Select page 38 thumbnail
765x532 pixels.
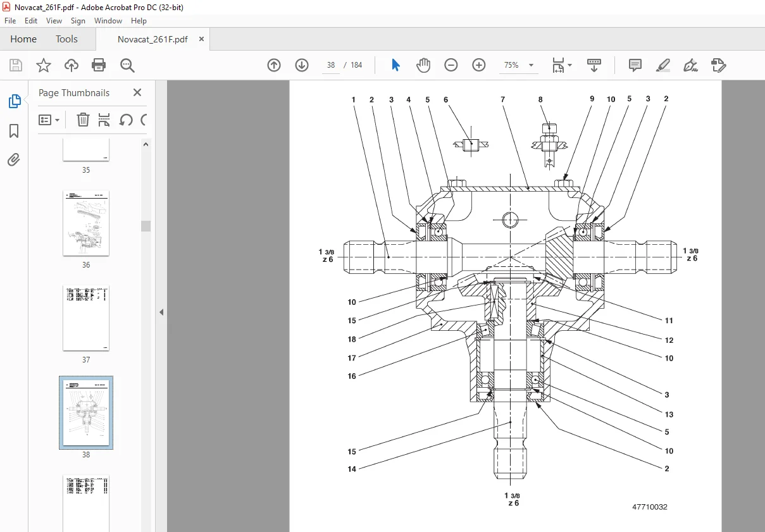[x=86, y=413]
